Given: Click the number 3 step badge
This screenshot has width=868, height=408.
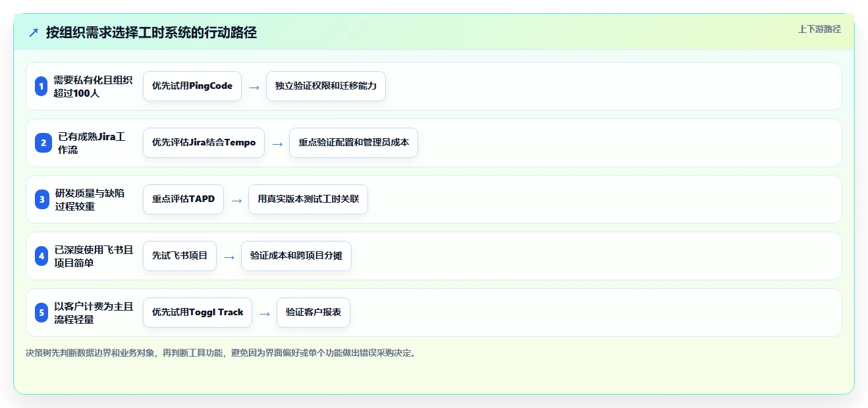Looking at the screenshot, I should coord(42,199).
